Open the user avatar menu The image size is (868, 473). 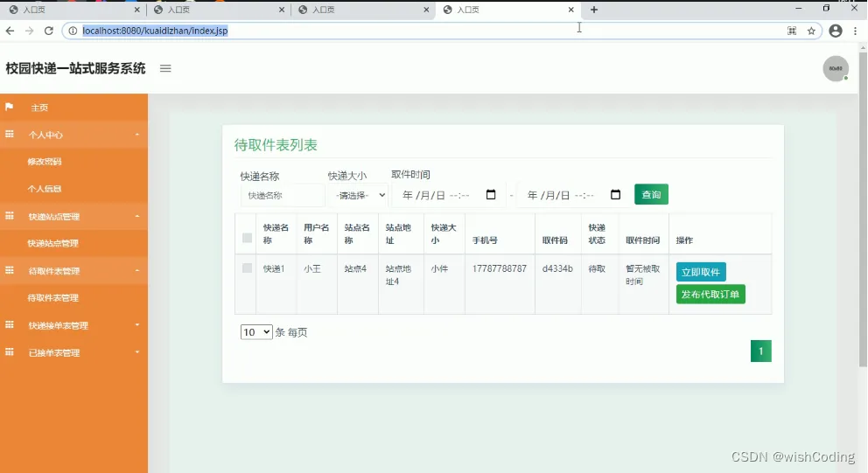click(836, 68)
